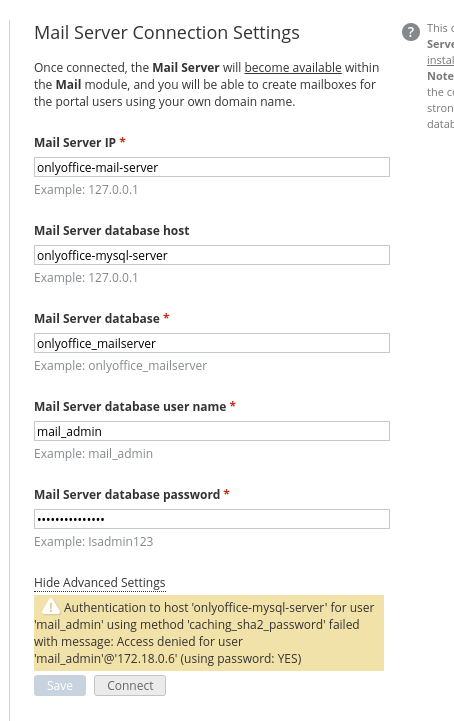Click the 'Mail Server IP' label
The width and height of the screenshot is (454, 721).
tap(75, 143)
